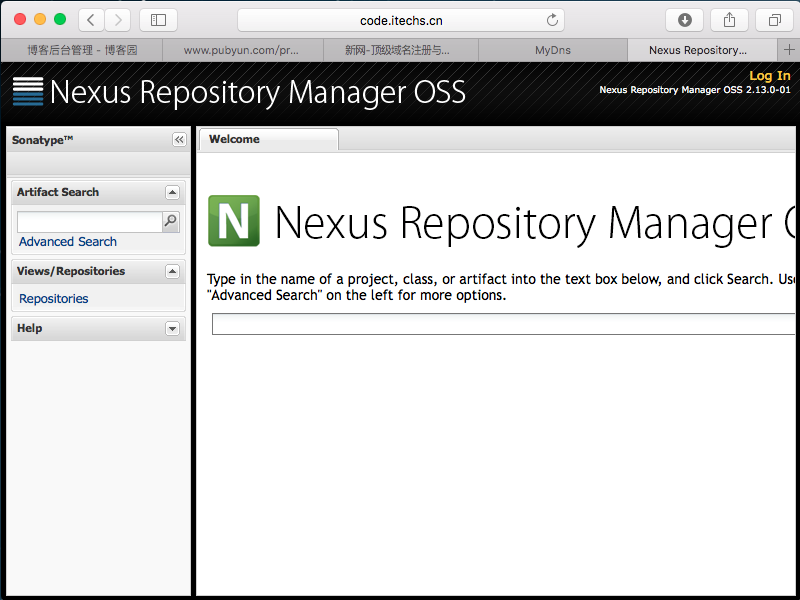Select the Welcome tab

pyautogui.click(x=268, y=139)
